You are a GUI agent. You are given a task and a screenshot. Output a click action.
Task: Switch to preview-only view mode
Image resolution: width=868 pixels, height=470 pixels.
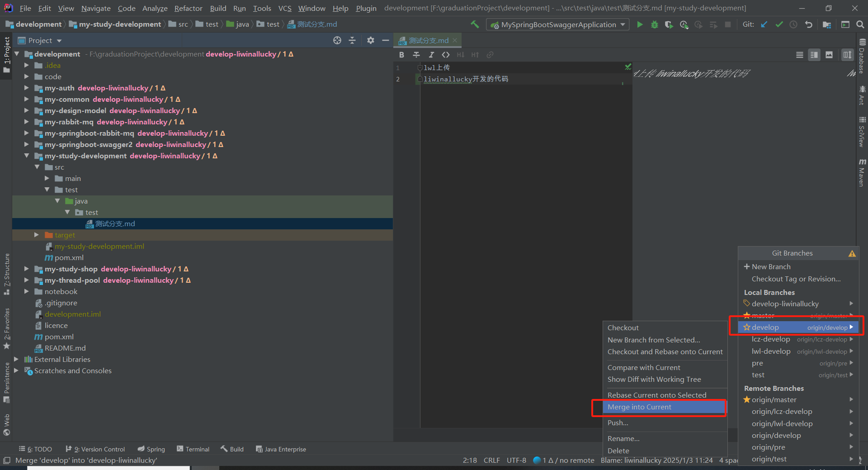829,55
